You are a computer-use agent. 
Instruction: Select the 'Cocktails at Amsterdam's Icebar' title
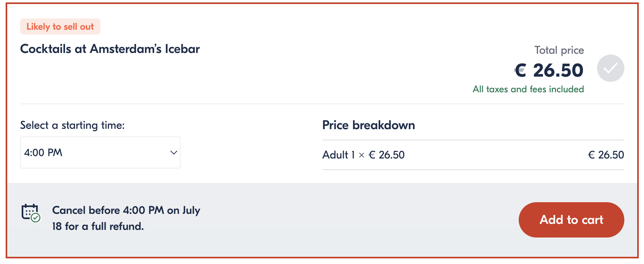(x=110, y=49)
